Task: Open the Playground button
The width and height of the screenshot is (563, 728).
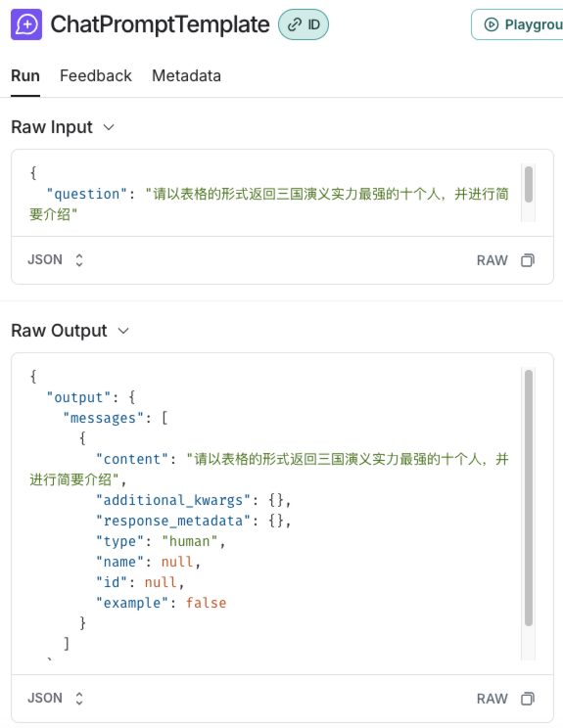Action: tap(517, 24)
